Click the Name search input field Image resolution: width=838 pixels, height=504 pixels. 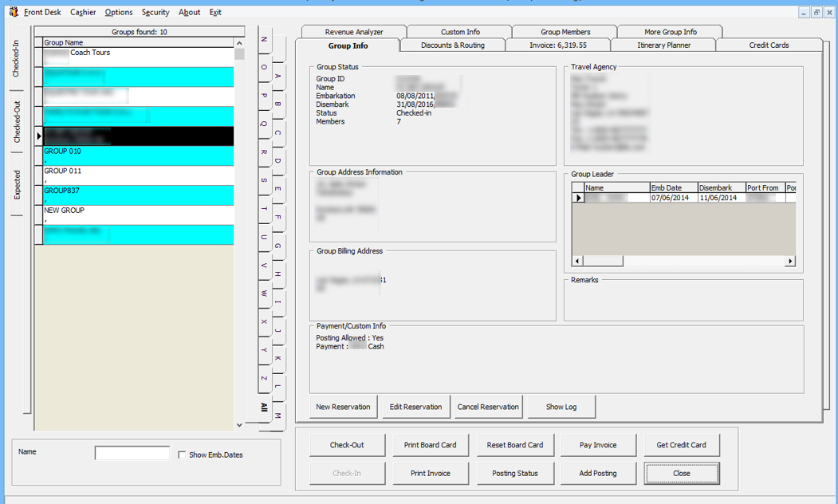pos(132,453)
